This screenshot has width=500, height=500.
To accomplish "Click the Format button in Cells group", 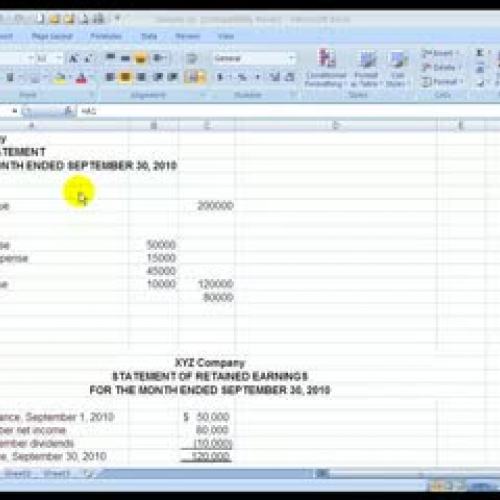I will click(x=442, y=82).
